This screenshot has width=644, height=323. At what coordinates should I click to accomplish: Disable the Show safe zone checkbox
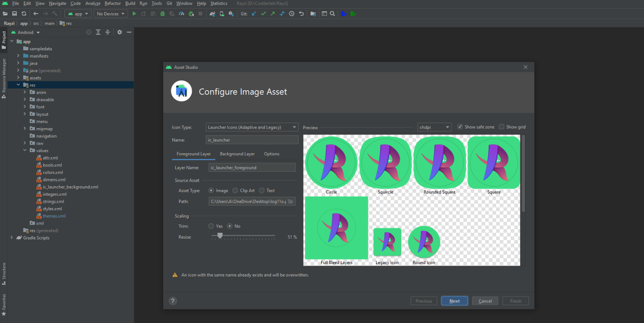460,127
